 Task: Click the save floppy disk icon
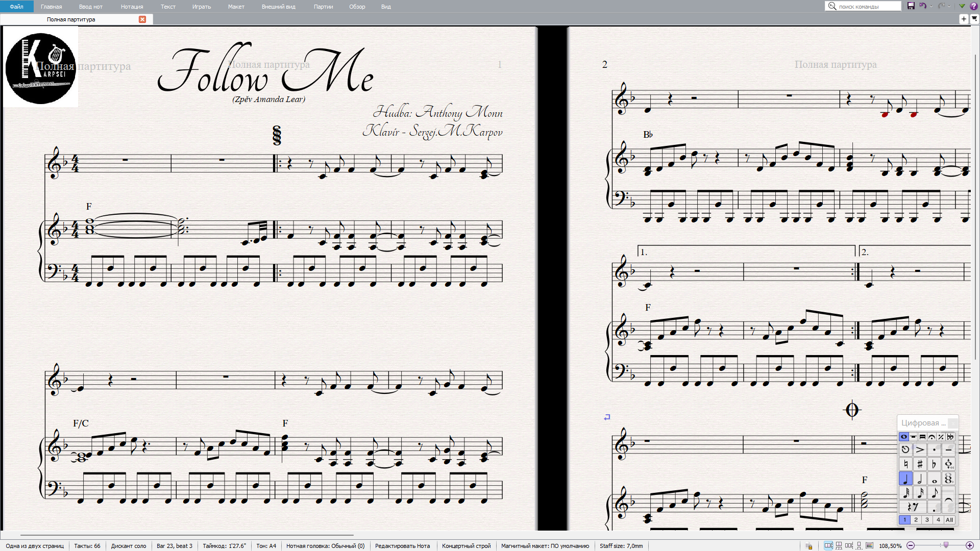tap(911, 6)
